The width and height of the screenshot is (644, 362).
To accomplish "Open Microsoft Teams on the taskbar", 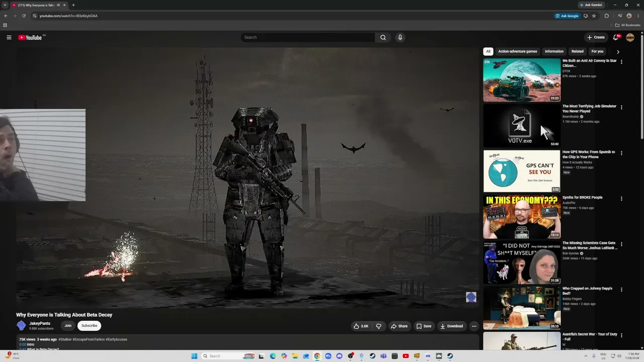I will point(383,356).
